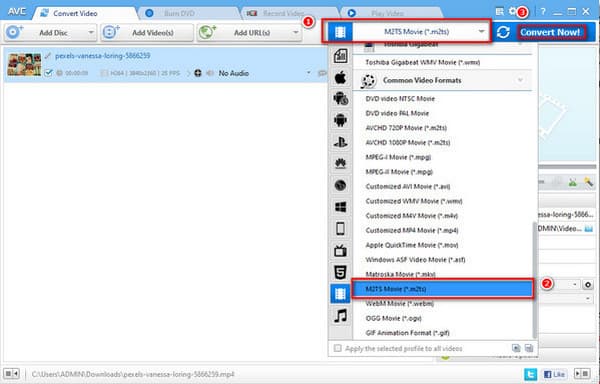This screenshot has height=384, width=600.
Task: Click the Facebook Like button
Action: click(554, 374)
